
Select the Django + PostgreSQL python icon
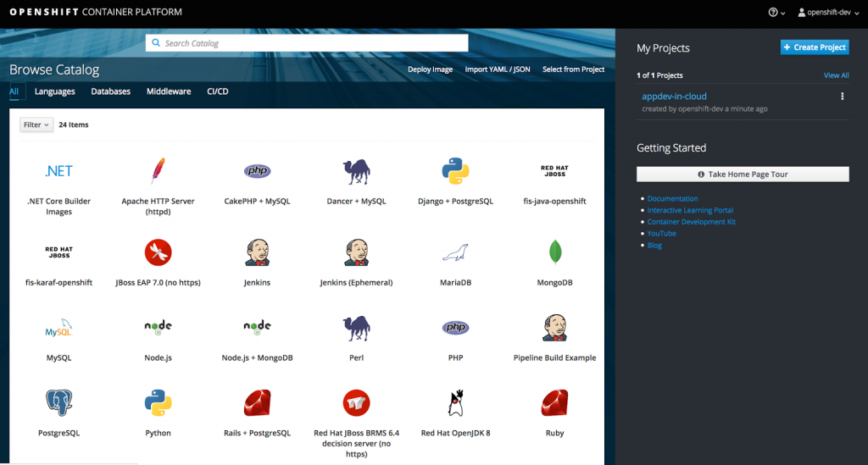(x=455, y=171)
